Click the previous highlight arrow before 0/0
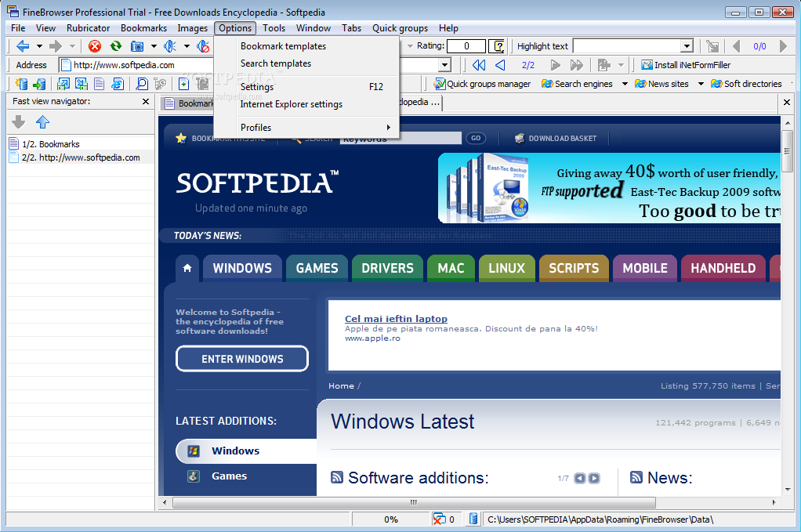Screen dimensions: 801x532 click(x=736, y=46)
